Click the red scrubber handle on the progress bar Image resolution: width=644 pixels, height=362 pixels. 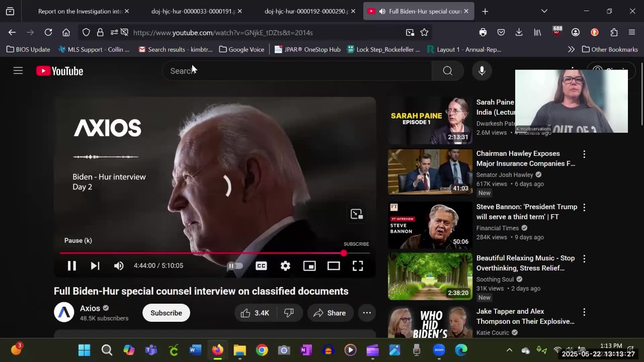(344, 253)
